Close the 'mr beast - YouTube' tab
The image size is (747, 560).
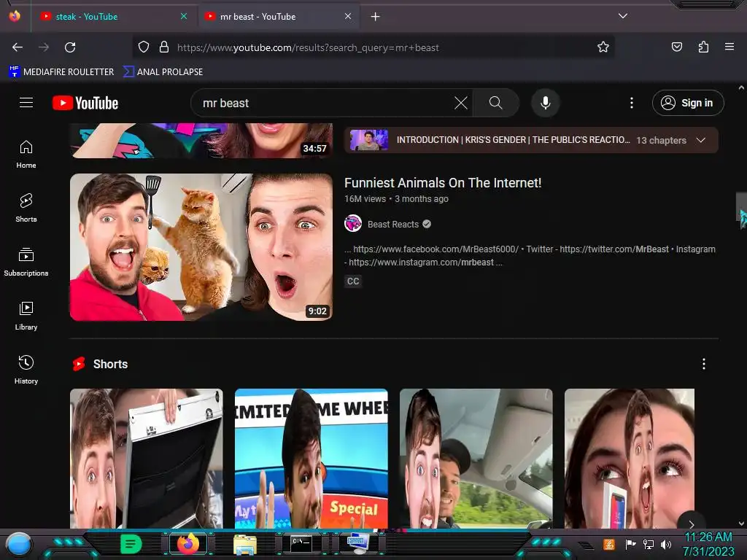tap(348, 16)
